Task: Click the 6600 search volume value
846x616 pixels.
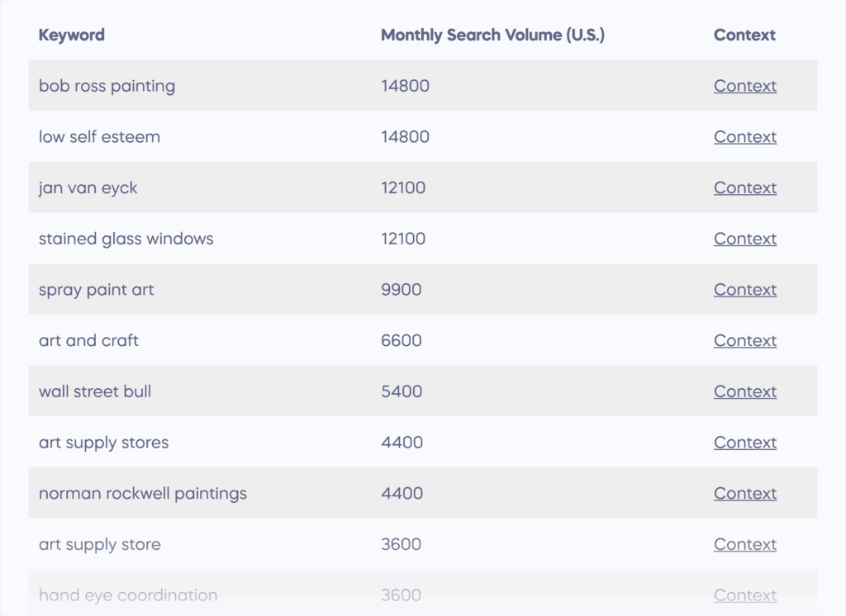Action: 402,341
